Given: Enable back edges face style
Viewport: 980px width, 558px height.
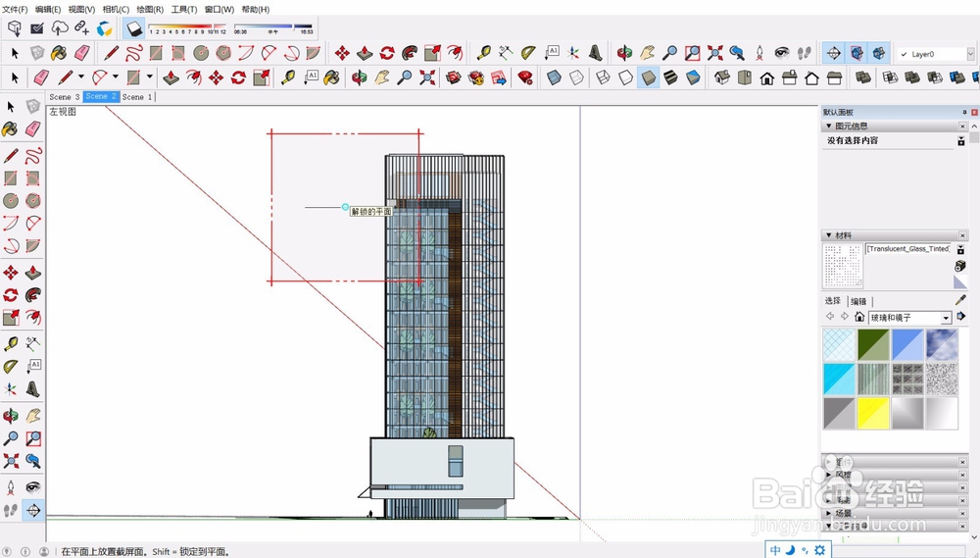Looking at the screenshot, I should click(x=575, y=77).
